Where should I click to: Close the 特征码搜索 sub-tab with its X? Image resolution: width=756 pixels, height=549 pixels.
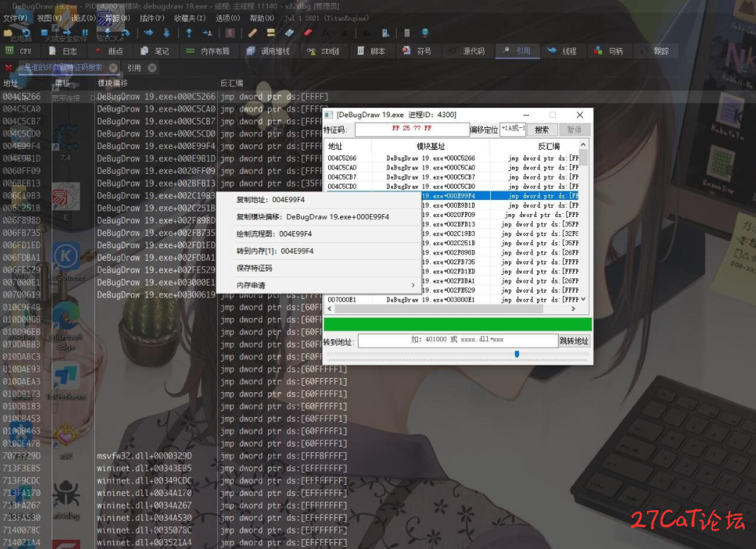113,68
